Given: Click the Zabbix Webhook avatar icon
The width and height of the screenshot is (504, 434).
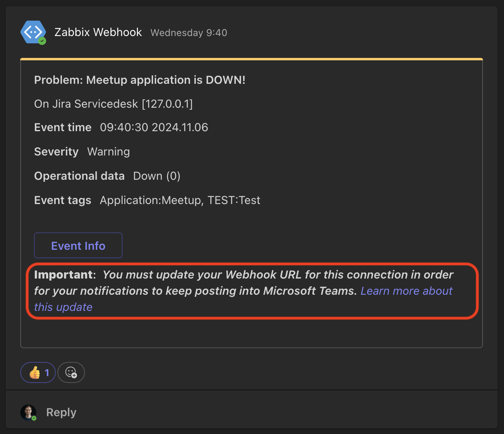Looking at the screenshot, I should (x=33, y=32).
